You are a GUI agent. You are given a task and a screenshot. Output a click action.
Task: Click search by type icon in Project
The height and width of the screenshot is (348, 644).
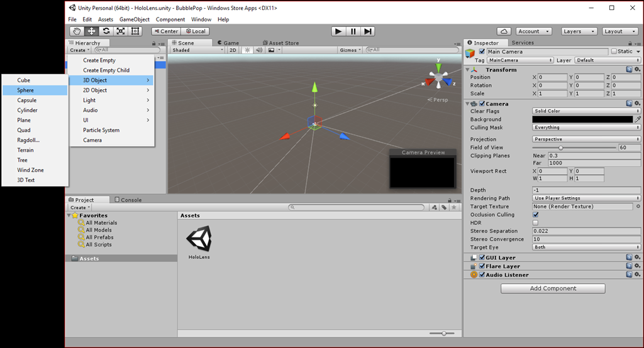[x=435, y=207]
